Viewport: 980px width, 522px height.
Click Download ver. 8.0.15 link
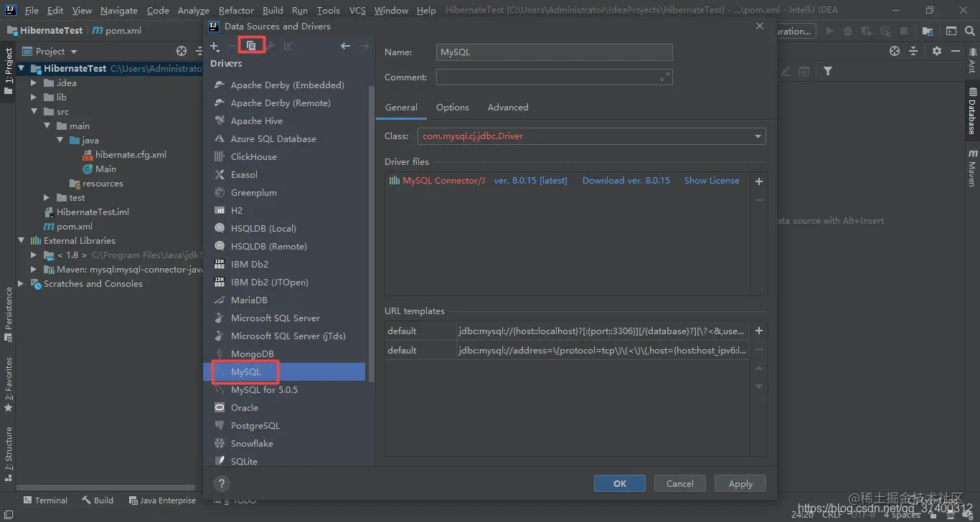click(626, 181)
